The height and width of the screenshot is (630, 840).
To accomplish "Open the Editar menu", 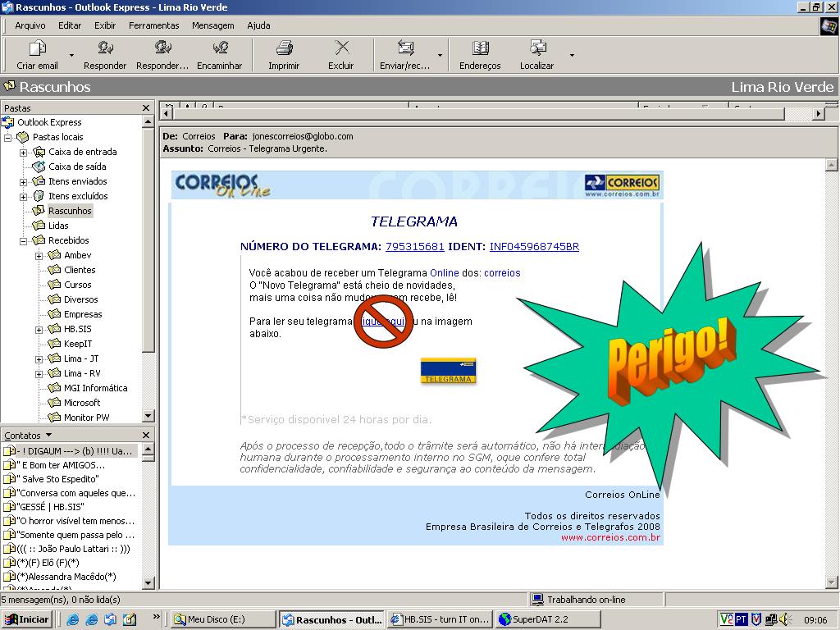I will pos(70,25).
